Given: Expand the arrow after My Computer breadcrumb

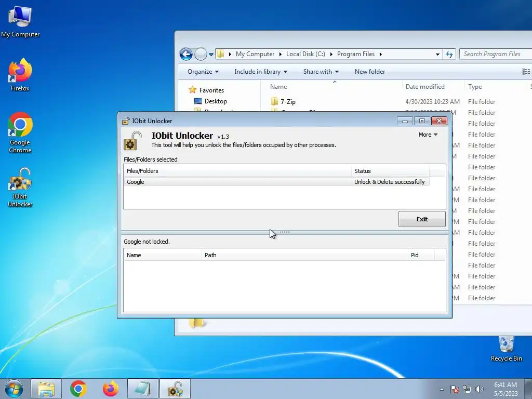Looking at the screenshot, I should click(x=280, y=54).
